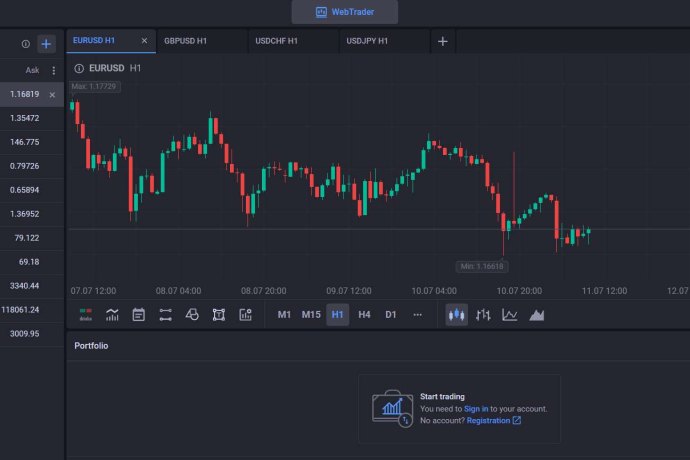Image resolution: width=690 pixels, height=460 pixels.
Task: Switch chart to line chart type icon
Action: coord(510,315)
